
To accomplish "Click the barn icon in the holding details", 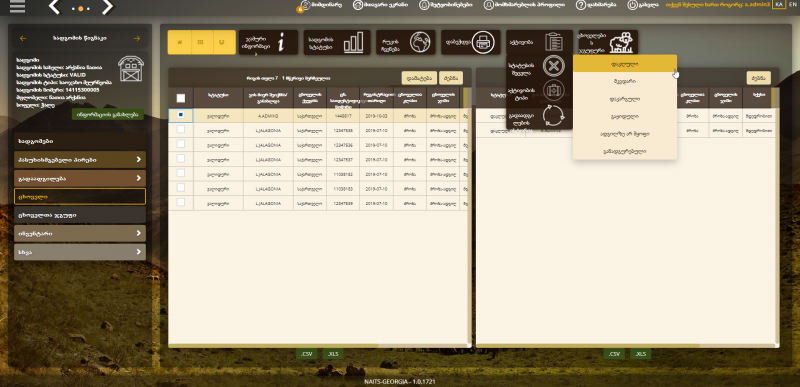I will coord(131,68).
